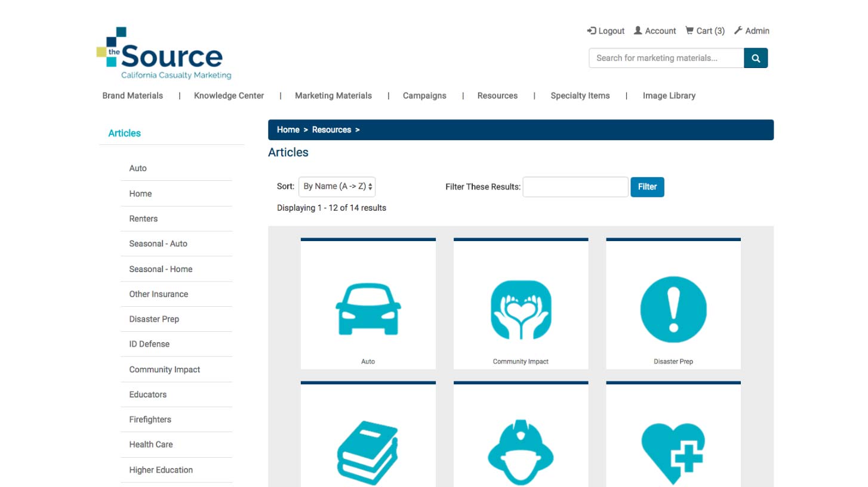Go to Home in the breadcrumb
Viewport: 868px width, 487px height.
pyautogui.click(x=288, y=130)
